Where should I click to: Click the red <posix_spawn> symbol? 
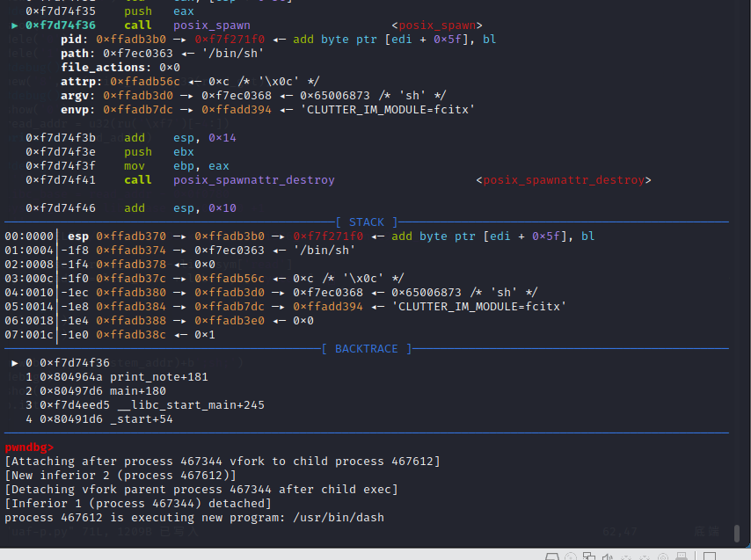(x=437, y=25)
